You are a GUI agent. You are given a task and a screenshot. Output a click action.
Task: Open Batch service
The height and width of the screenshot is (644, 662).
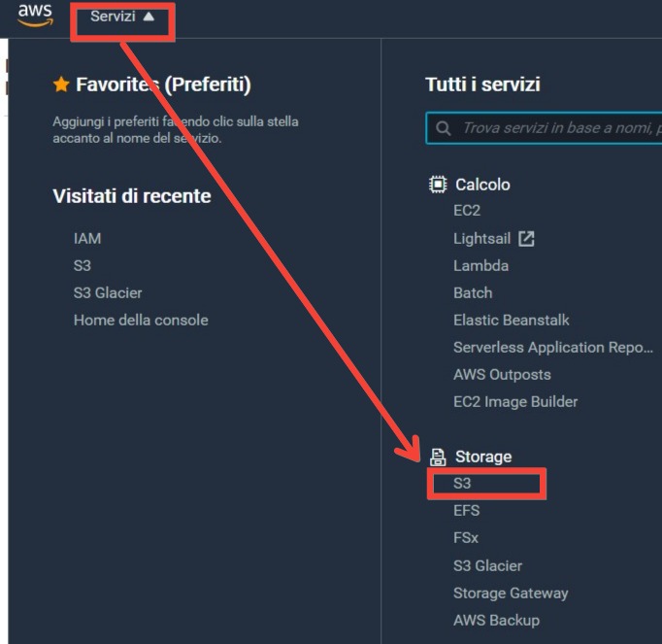[473, 292]
